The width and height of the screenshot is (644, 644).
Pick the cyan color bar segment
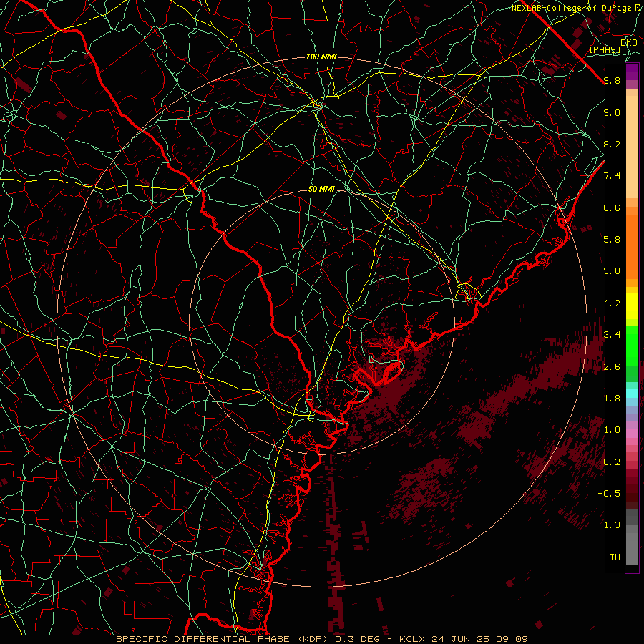click(x=632, y=394)
